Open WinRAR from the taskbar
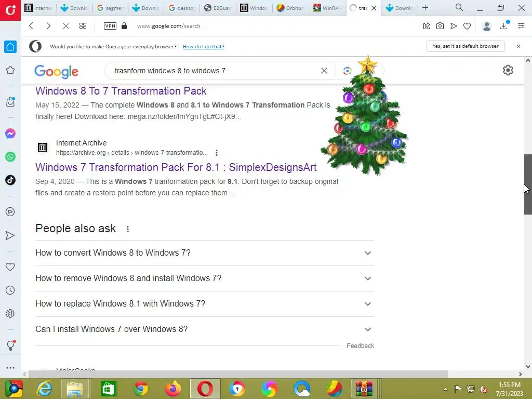This screenshot has width=532, height=399. pos(364,389)
